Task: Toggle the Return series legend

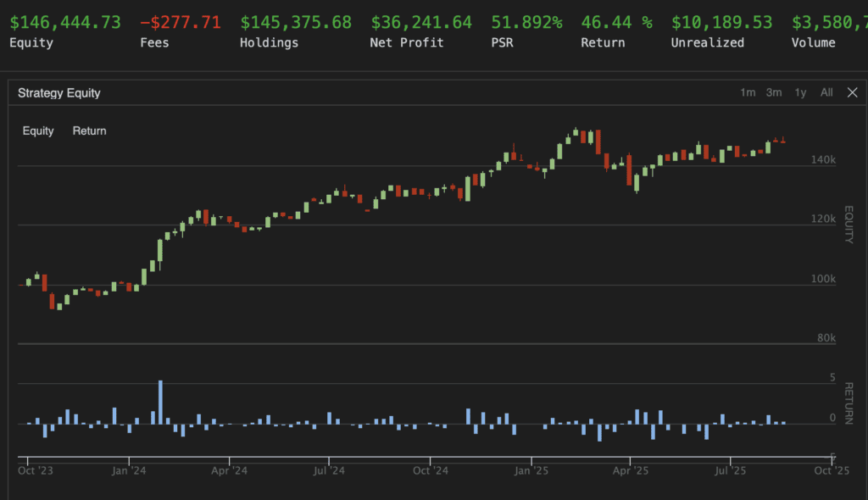Action: tap(89, 131)
